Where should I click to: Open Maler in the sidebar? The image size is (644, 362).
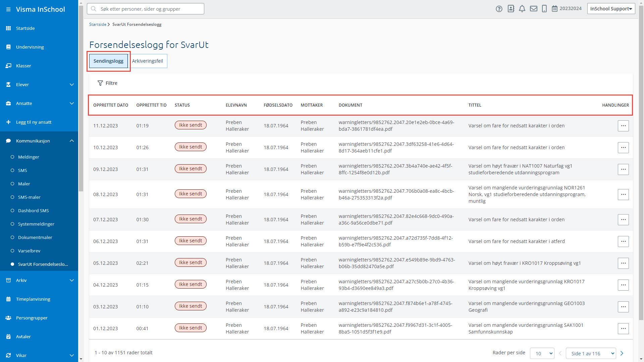pyautogui.click(x=24, y=184)
